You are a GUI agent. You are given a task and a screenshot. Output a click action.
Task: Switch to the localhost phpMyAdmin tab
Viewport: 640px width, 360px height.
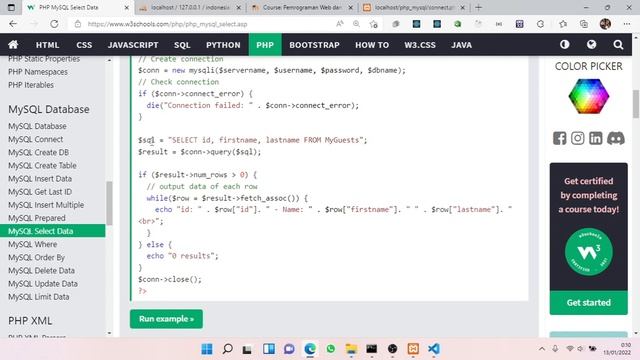tap(190, 7)
